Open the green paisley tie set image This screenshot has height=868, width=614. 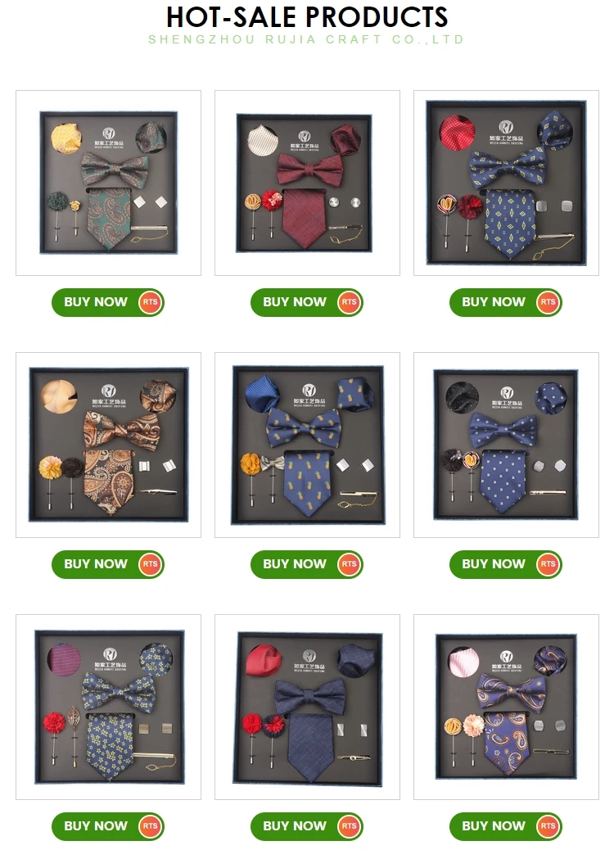click(x=109, y=183)
